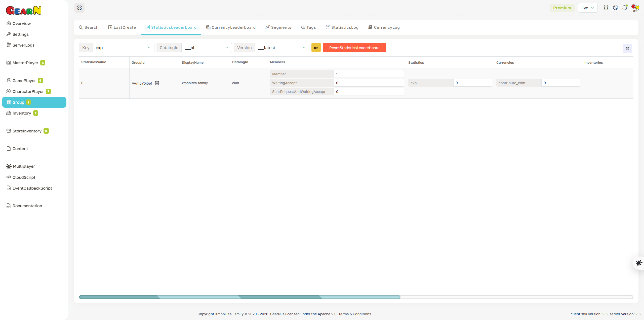This screenshot has height=320, width=644.
Task: Open the user avatar menu top right
Action: click(x=635, y=8)
